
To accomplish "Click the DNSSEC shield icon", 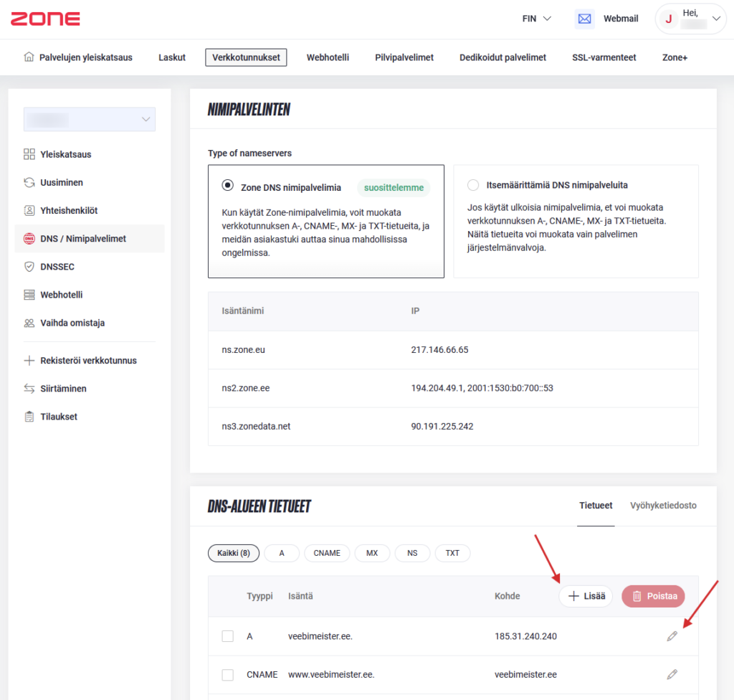I will pos(29,267).
